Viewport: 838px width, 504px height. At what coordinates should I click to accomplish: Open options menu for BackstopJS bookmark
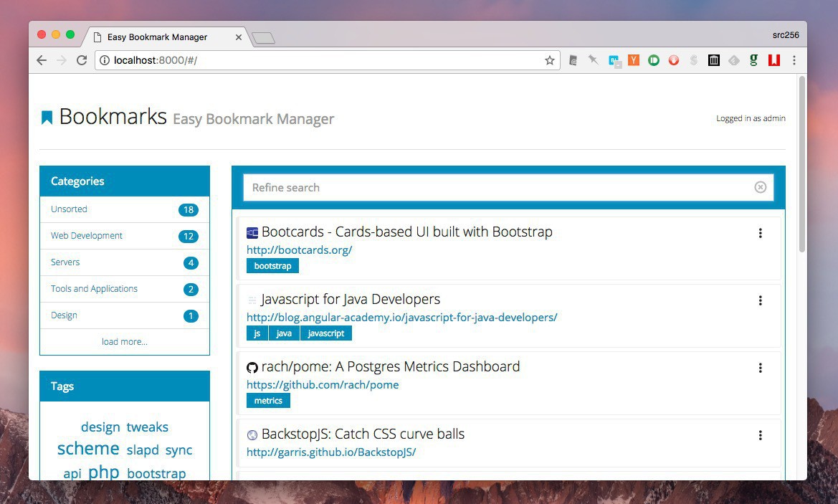760,435
